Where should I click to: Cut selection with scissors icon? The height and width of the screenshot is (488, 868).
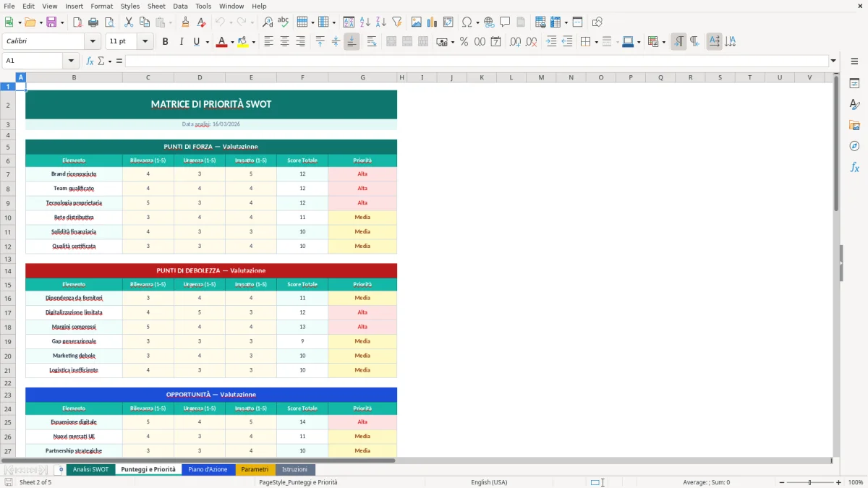129,22
